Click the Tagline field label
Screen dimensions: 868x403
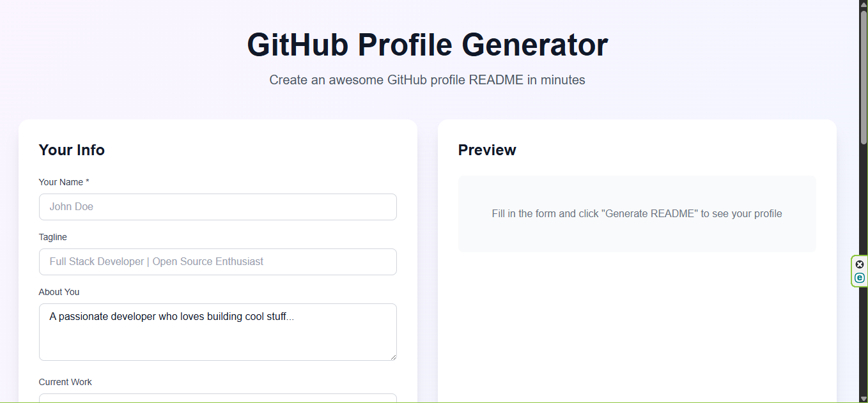pyautogui.click(x=52, y=237)
